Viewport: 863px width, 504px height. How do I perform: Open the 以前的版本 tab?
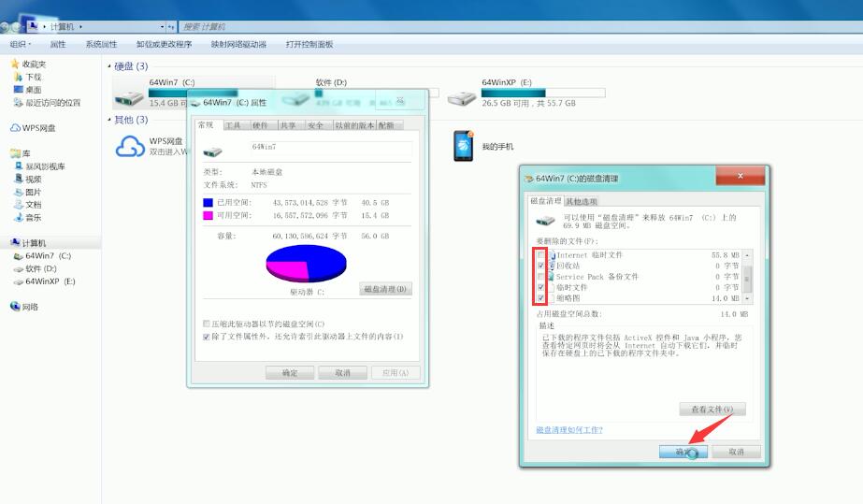click(355, 125)
